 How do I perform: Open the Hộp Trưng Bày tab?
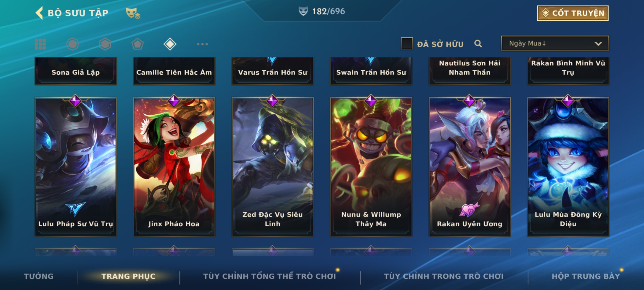point(586,276)
